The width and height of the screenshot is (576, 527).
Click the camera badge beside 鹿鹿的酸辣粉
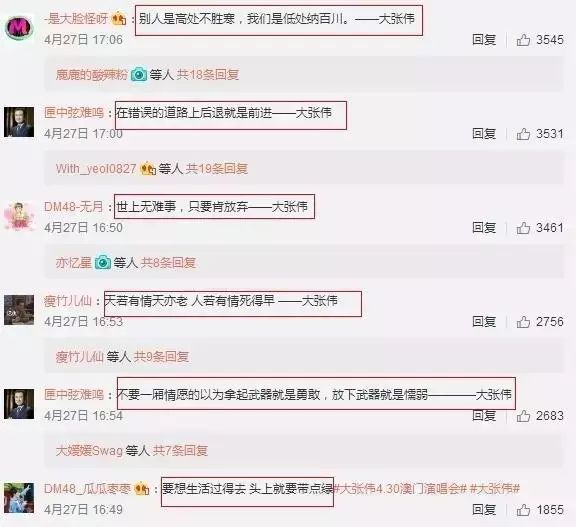pyautogui.click(x=139, y=75)
